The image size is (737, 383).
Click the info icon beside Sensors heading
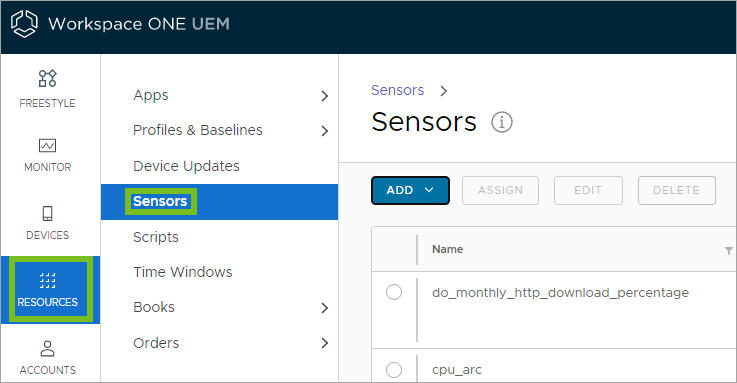pyautogui.click(x=502, y=123)
